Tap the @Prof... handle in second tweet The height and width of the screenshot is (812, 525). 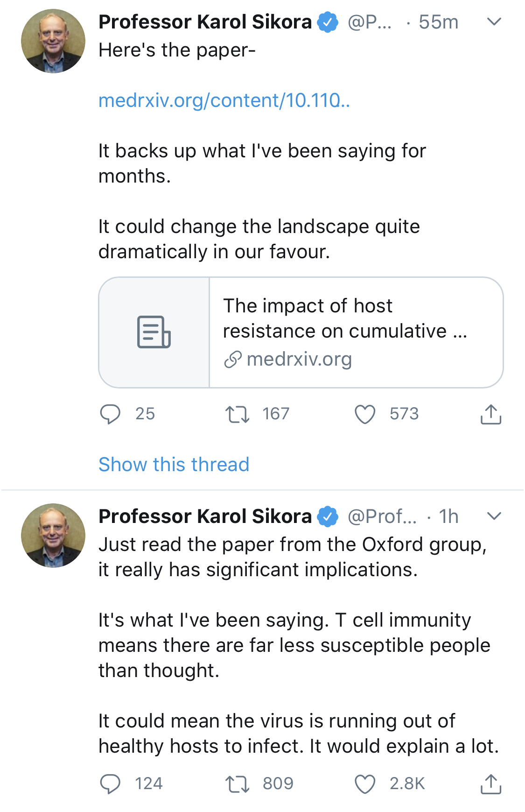click(382, 516)
